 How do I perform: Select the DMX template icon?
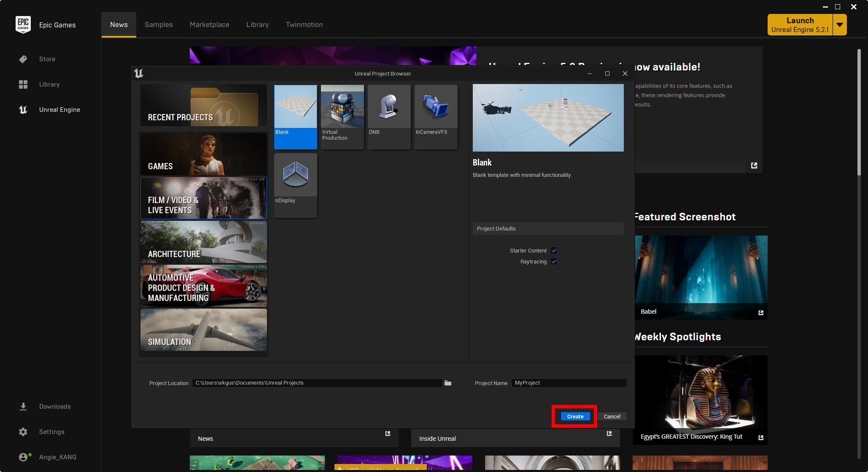coord(389,107)
